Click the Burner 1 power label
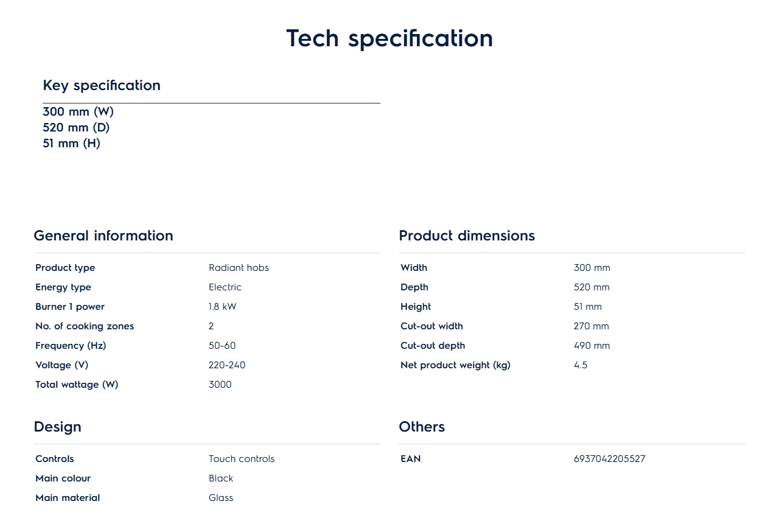779x532 pixels. (70, 307)
